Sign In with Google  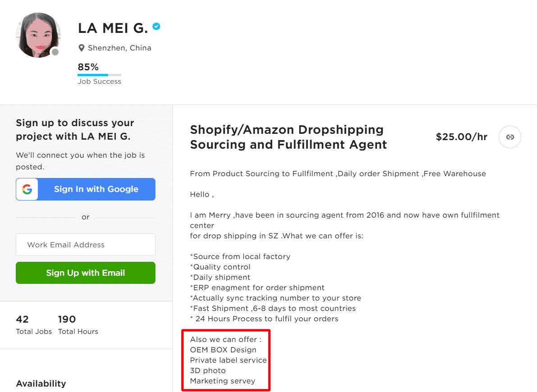(x=96, y=189)
